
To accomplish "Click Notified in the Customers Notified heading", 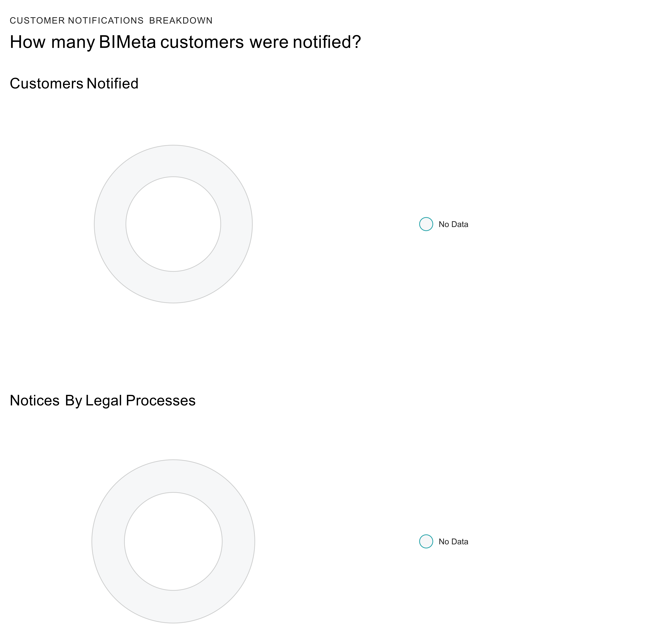I will pos(112,84).
